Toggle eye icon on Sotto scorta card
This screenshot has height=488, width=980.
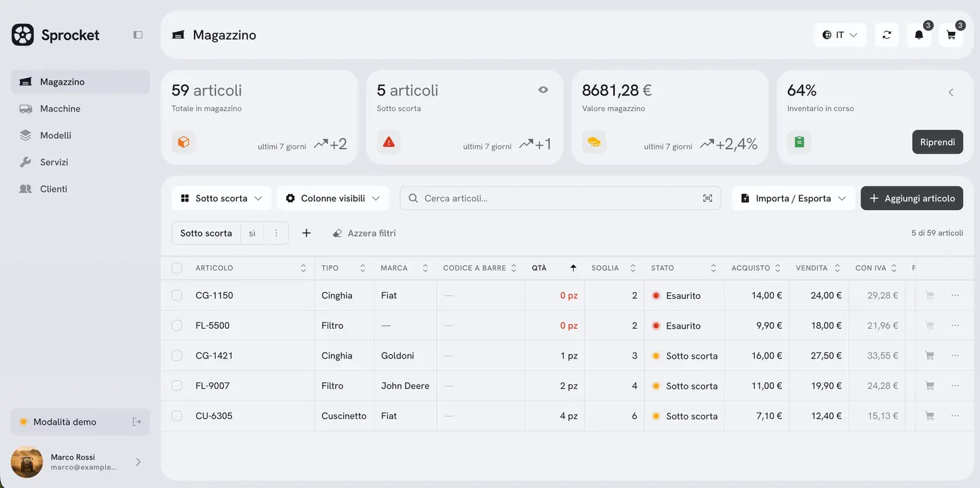click(543, 89)
